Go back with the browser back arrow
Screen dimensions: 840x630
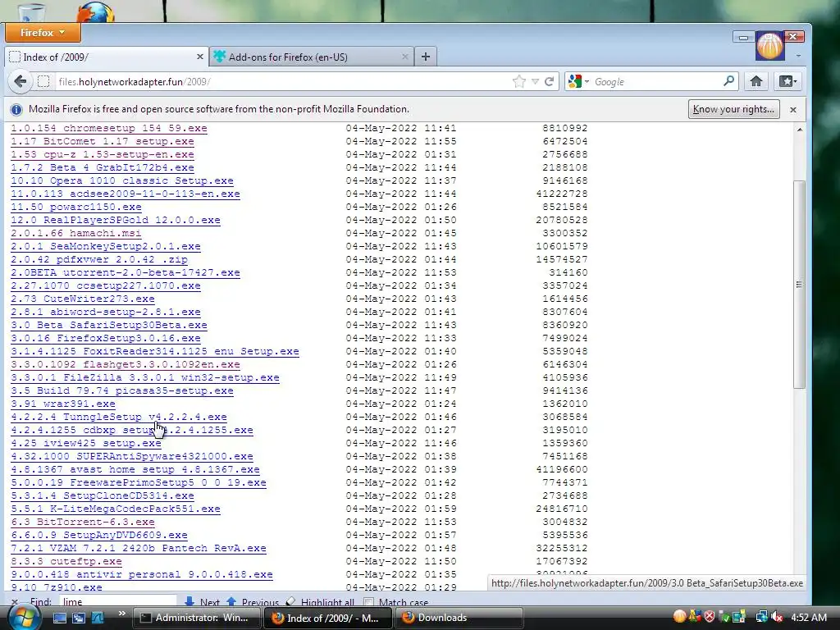point(21,81)
